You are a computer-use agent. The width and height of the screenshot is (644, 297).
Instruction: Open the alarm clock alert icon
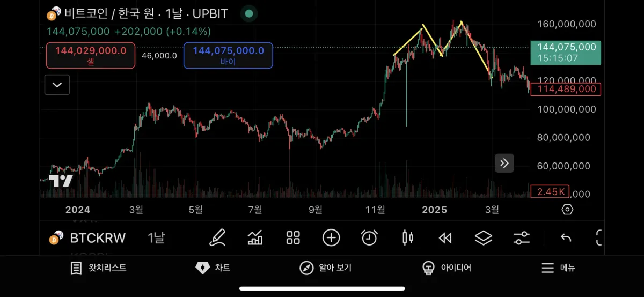pos(369,237)
